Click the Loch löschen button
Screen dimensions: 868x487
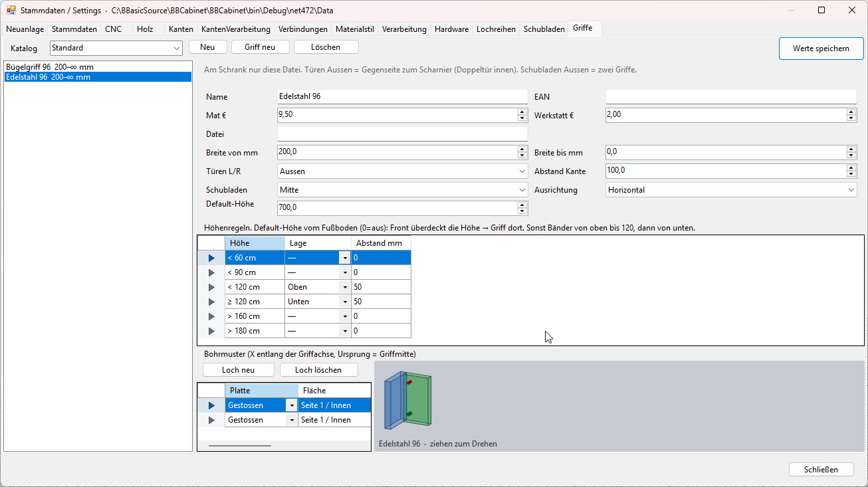pyautogui.click(x=318, y=370)
